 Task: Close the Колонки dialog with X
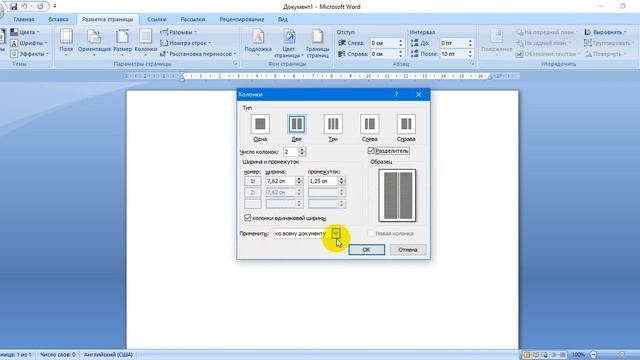pyautogui.click(x=418, y=94)
